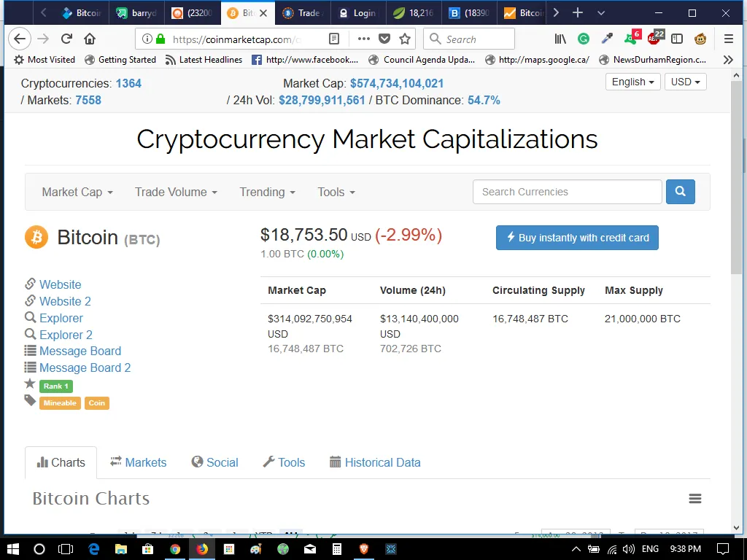Activate the eyedropper extension icon

pos(608,39)
